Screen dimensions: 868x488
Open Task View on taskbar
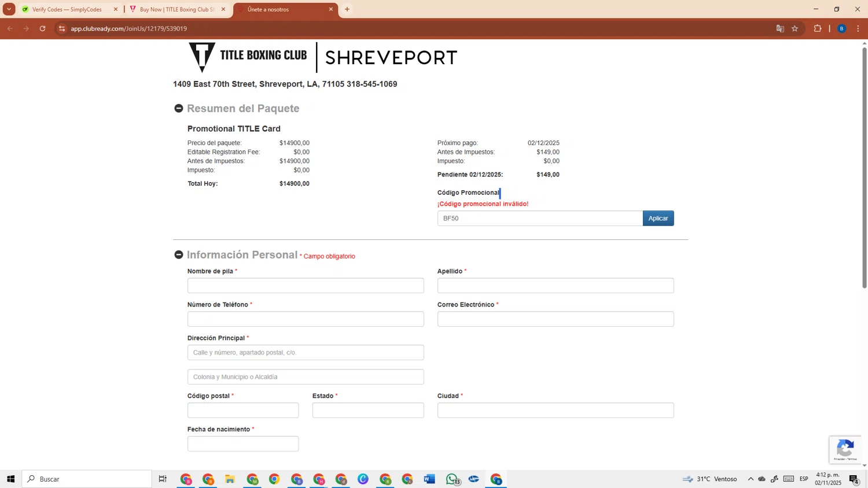163,479
